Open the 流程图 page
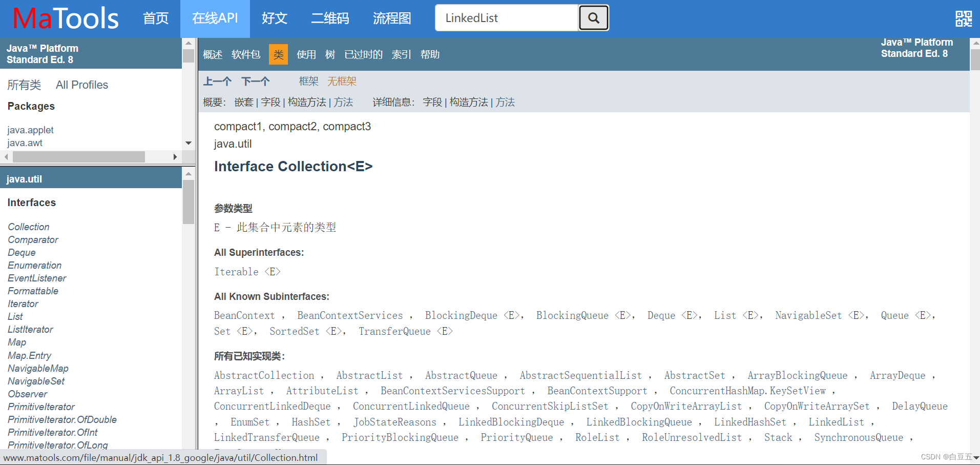Screen dimensions: 980x465 click(391, 18)
